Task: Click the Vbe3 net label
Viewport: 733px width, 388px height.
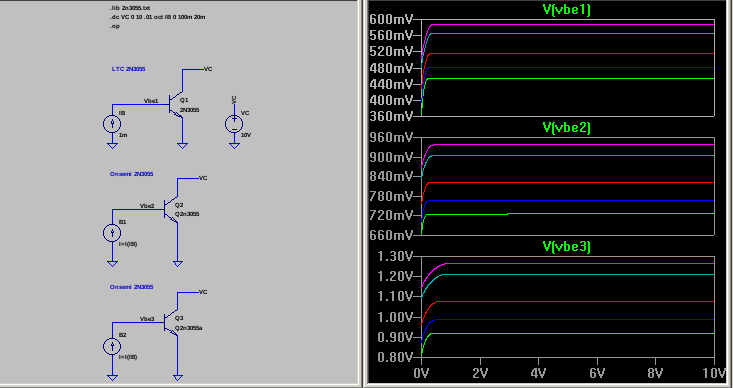Action: (147, 319)
